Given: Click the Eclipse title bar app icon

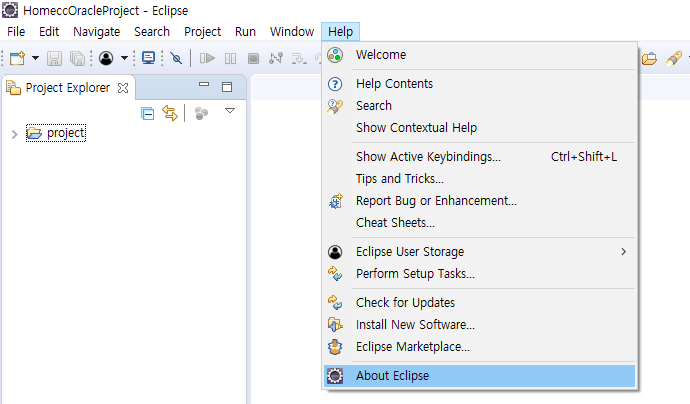Looking at the screenshot, I should 10,10.
